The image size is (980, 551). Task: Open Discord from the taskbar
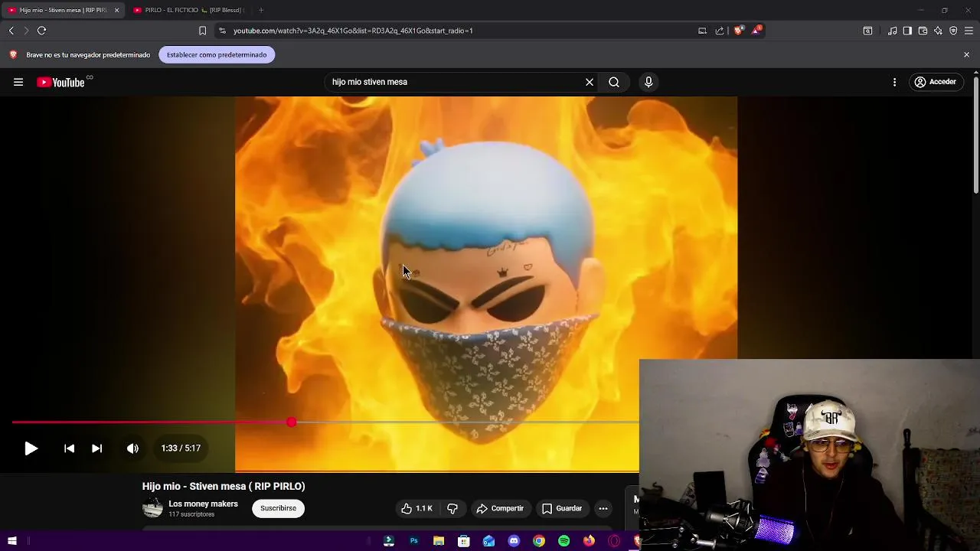click(x=514, y=541)
